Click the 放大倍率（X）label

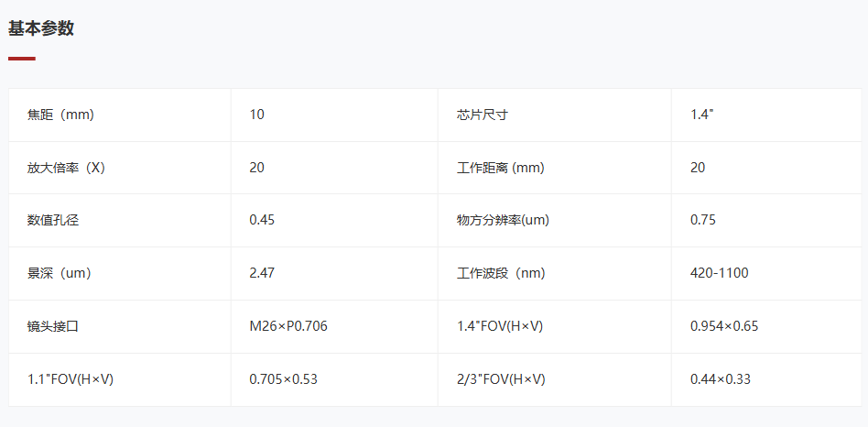pos(66,168)
